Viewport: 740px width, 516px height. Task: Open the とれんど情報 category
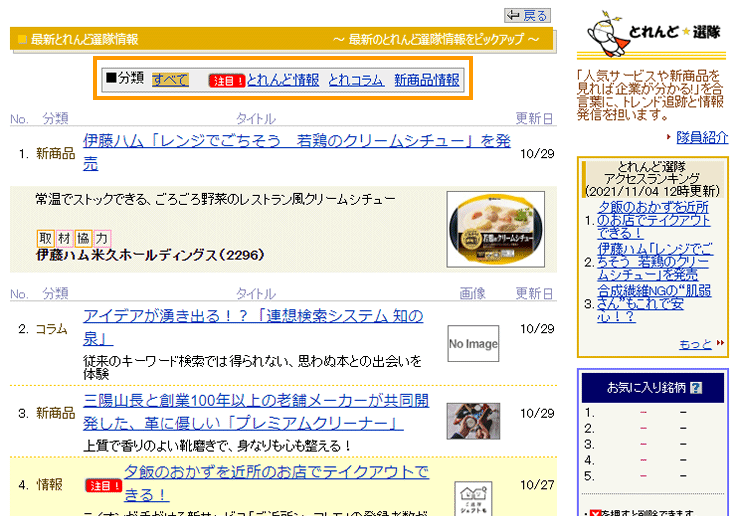point(283,80)
